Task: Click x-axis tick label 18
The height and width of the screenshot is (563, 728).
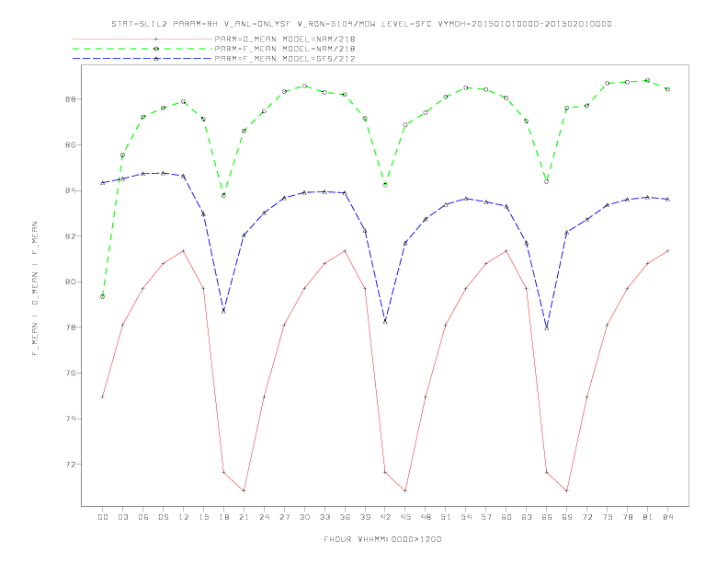Action: [223, 517]
